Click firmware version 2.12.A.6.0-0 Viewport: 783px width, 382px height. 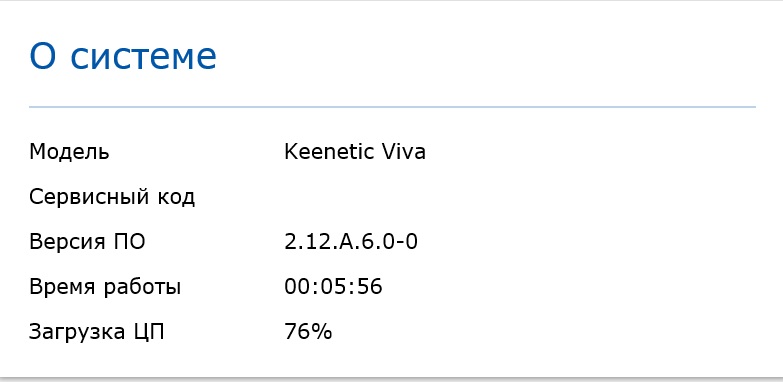[x=351, y=242]
